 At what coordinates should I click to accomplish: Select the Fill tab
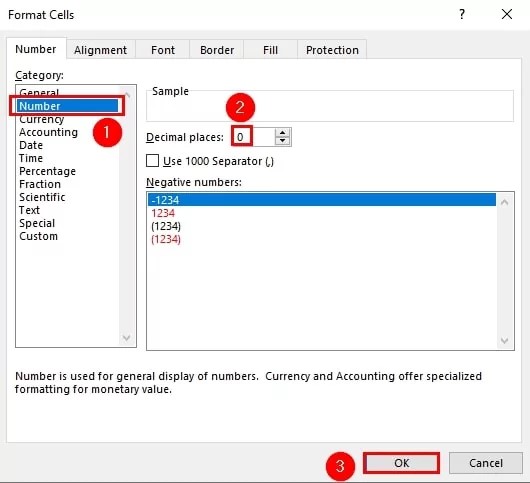click(270, 50)
